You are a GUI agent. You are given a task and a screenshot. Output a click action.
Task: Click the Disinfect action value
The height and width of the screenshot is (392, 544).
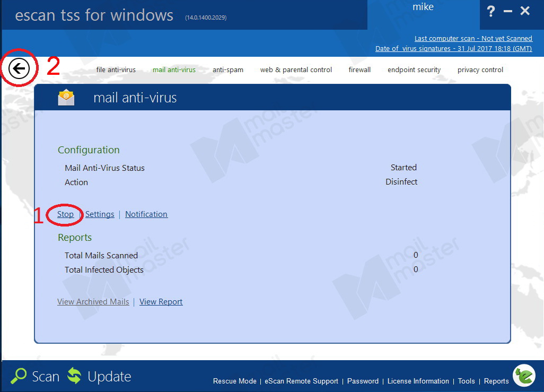[401, 181]
